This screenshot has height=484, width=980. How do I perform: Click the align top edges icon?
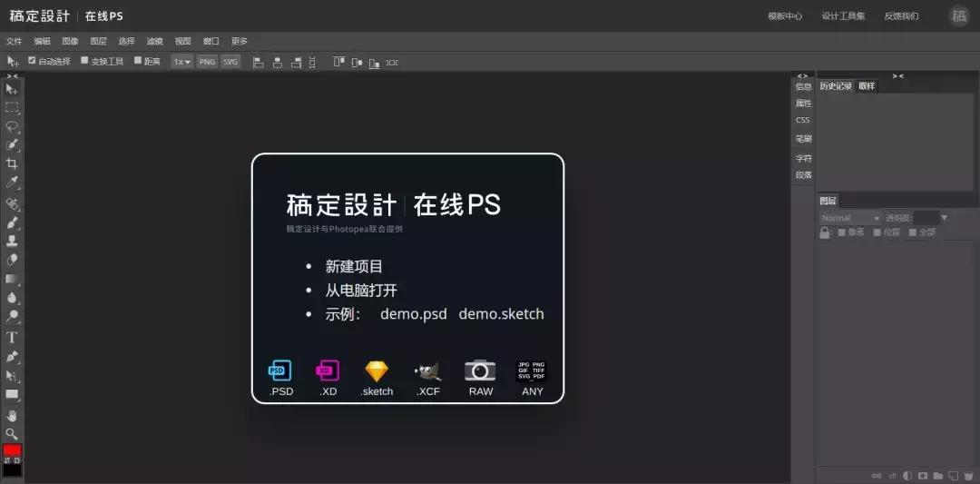(x=338, y=62)
